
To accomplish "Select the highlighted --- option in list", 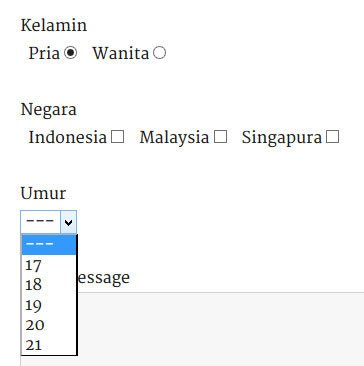I will pos(49,245).
